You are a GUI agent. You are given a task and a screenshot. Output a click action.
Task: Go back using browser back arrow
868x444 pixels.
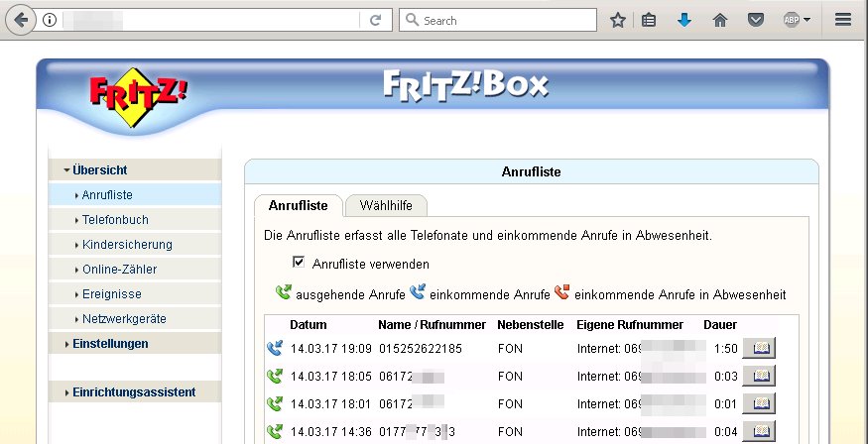(x=21, y=21)
